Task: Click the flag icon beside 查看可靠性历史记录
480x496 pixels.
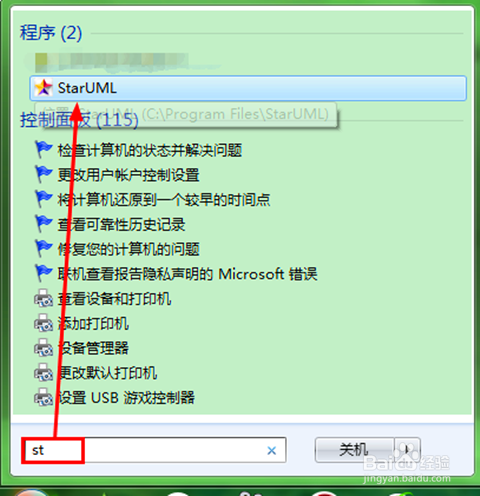Action: pos(43,224)
